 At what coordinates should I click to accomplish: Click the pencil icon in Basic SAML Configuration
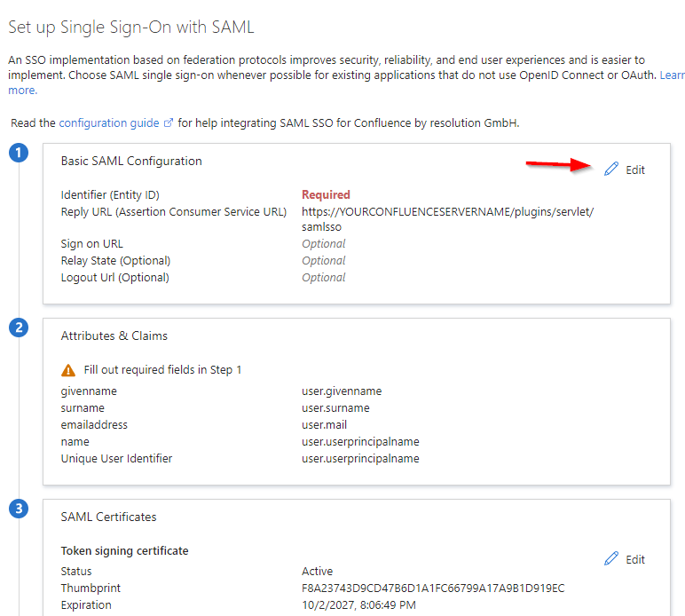coord(611,170)
